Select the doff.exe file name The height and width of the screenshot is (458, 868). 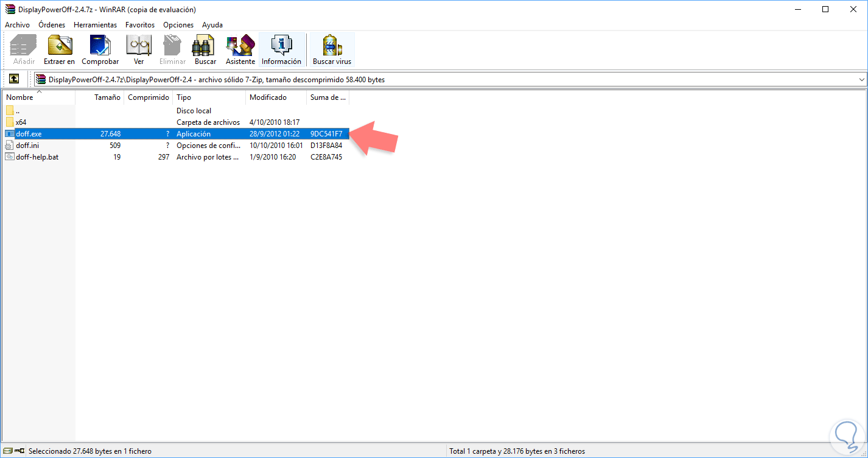coord(29,133)
